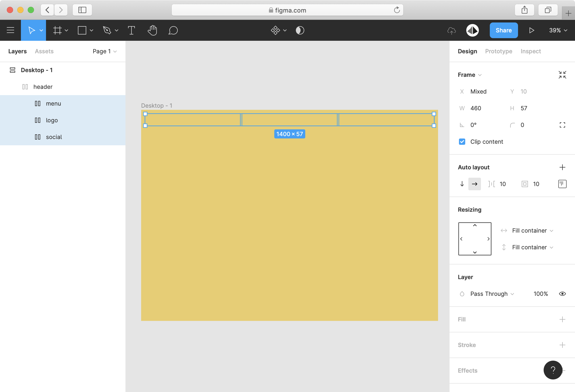
Task: Click the cloud sync status icon
Action: pyautogui.click(x=451, y=31)
